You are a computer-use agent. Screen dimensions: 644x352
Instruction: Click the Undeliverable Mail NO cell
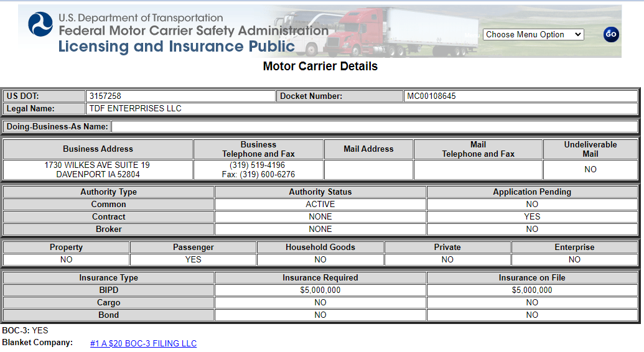[x=590, y=170]
